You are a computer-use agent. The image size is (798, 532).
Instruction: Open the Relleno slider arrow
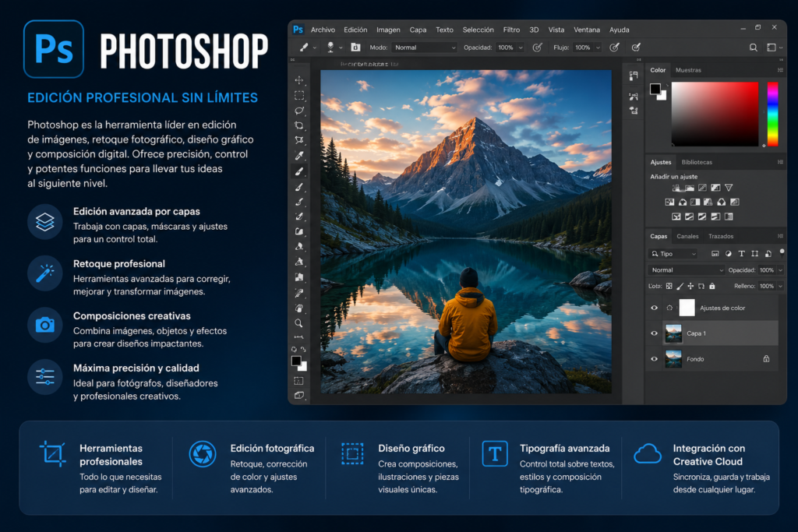780,286
